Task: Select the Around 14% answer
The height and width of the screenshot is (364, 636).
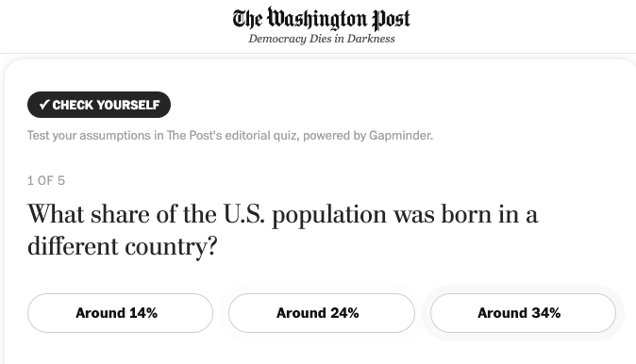Action: click(x=120, y=313)
